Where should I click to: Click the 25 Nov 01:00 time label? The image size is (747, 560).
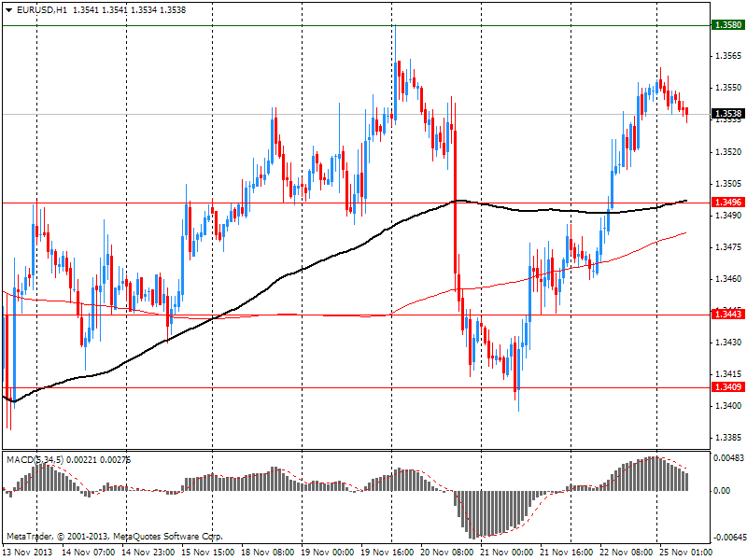point(685,553)
